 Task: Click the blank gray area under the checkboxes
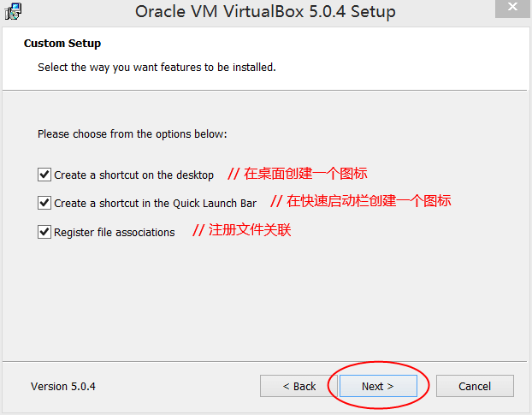click(x=265, y=299)
